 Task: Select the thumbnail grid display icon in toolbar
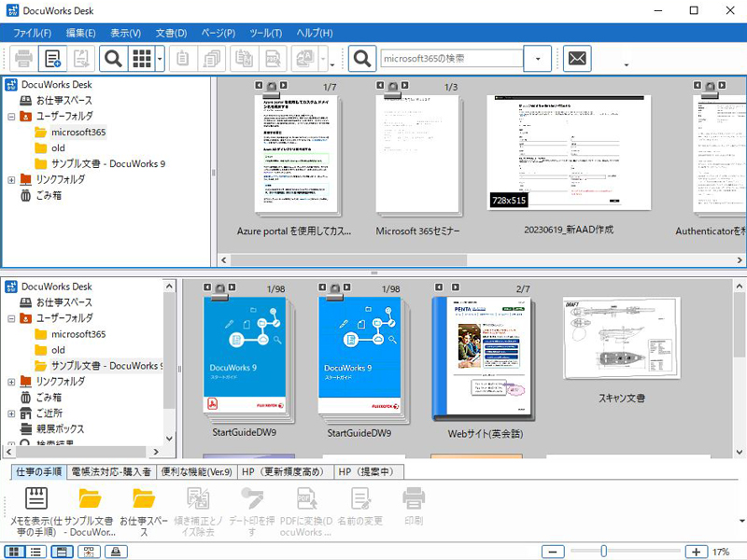coord(142,59)
